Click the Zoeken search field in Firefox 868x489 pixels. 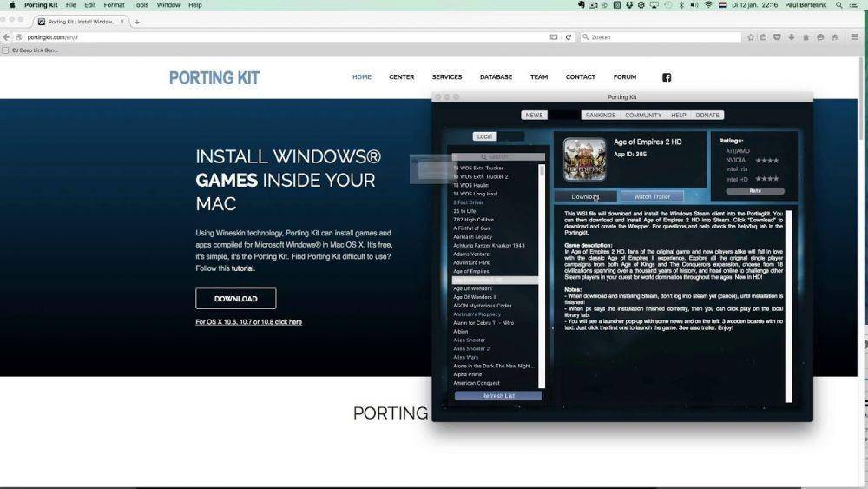(661, 37)
